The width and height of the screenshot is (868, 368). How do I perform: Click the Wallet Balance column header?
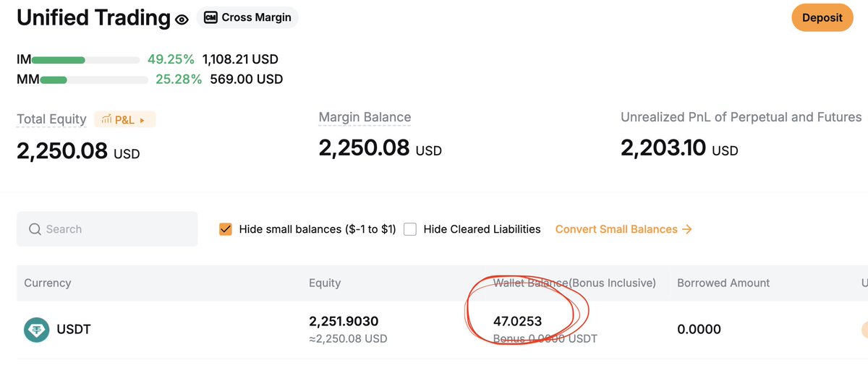click(x=574, y=283)
